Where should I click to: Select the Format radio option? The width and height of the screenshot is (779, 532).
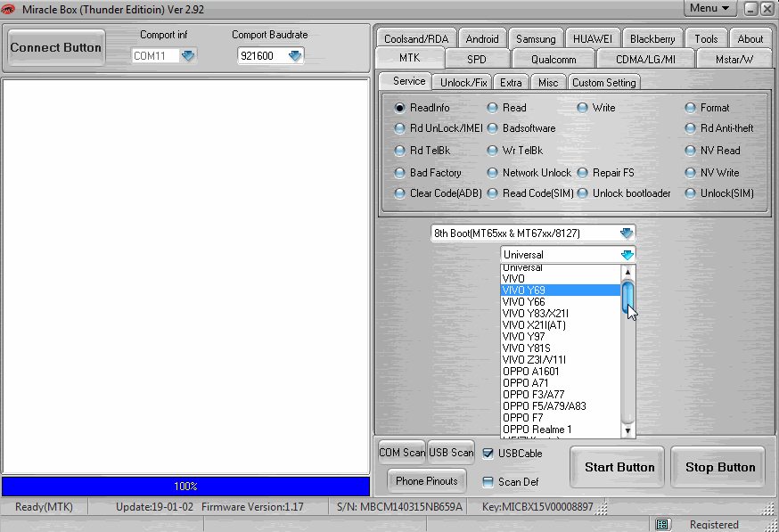[690, 108]
